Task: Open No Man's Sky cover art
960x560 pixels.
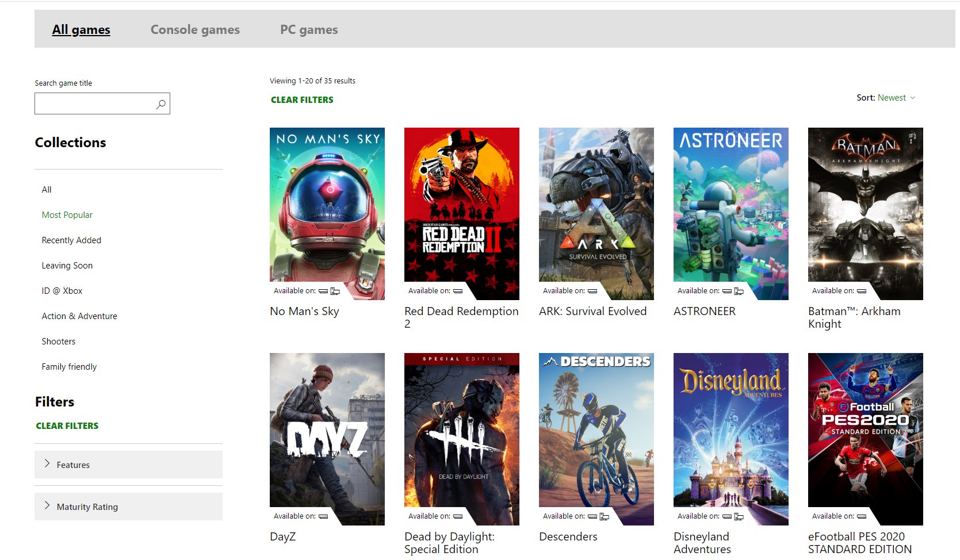Action: (x=327, y=213)
